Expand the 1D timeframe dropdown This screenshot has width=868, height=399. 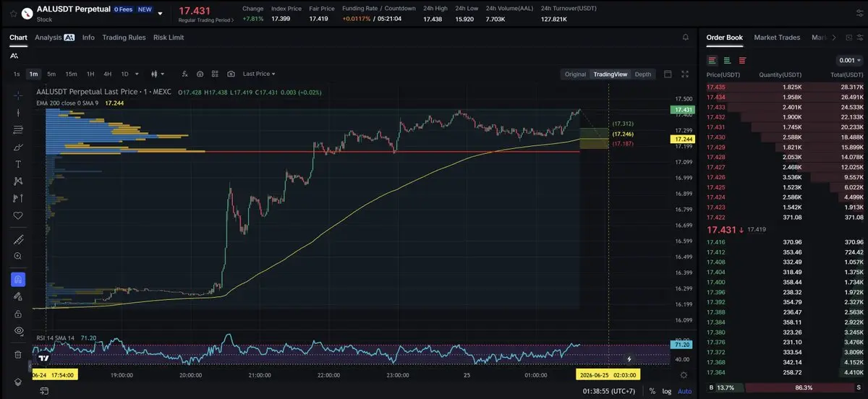128,74
